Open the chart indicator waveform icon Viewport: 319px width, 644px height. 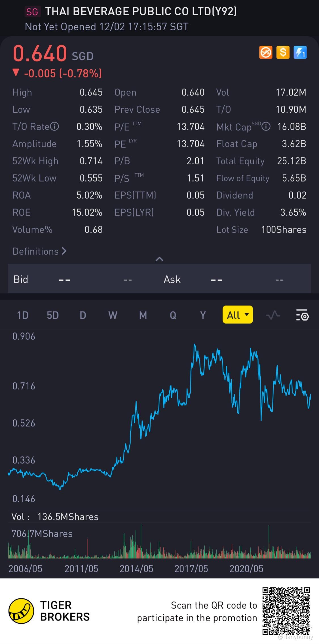[x=273, y=315]
